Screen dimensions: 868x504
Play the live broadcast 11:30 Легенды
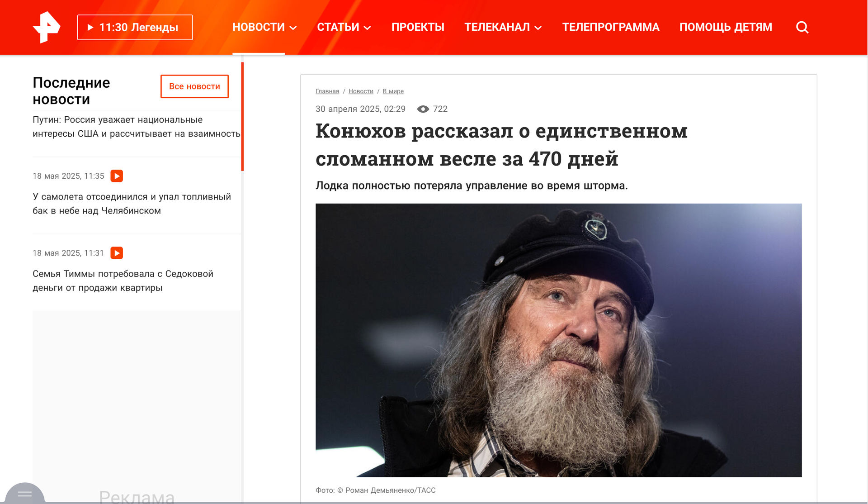[x=135, y=27]
